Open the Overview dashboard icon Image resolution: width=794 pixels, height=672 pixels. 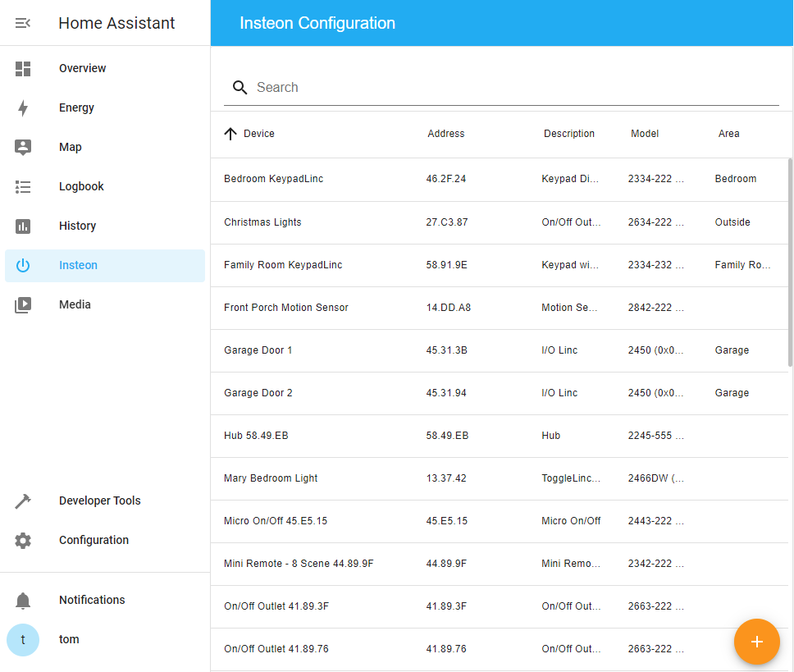[23, 68]
